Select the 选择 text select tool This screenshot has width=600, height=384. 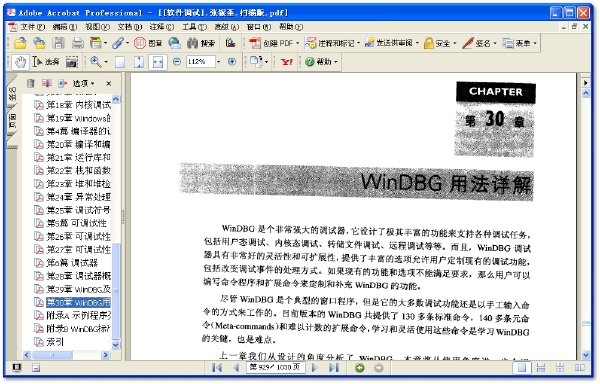click(46, 62)
